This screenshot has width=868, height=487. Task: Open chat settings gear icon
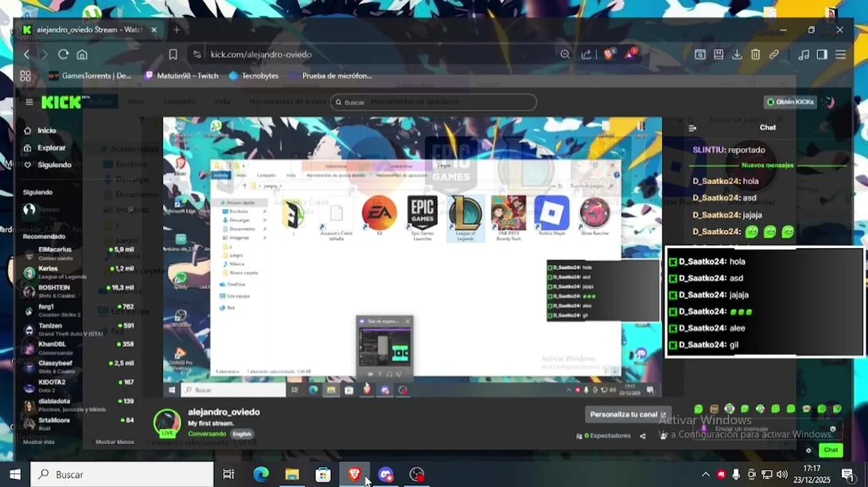tap(809, 450)
